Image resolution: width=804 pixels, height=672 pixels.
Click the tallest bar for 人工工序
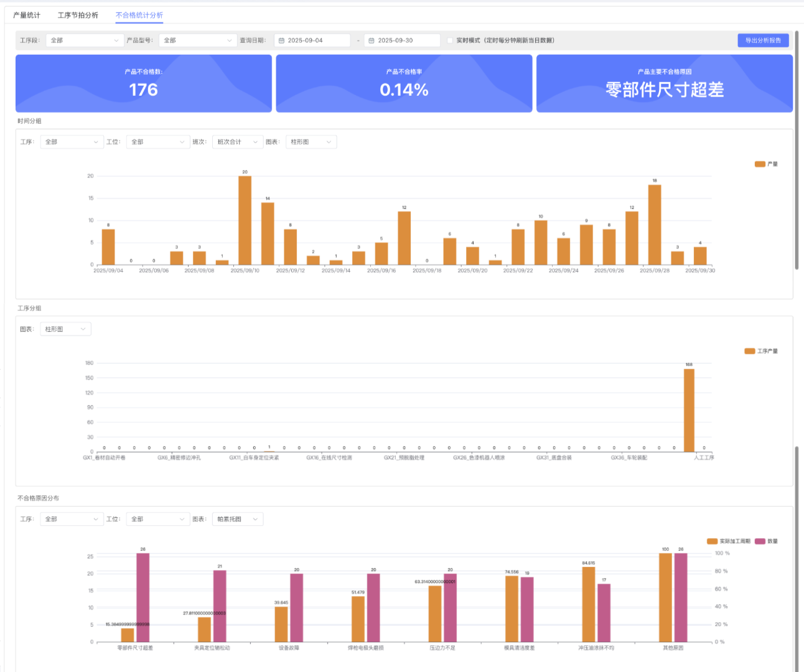(689, 410)
